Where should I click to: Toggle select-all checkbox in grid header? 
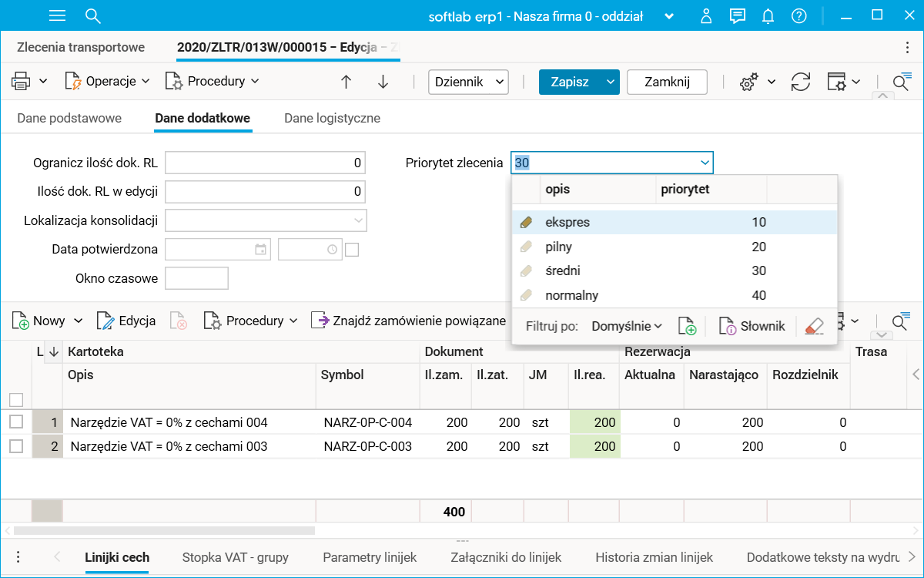16,399
